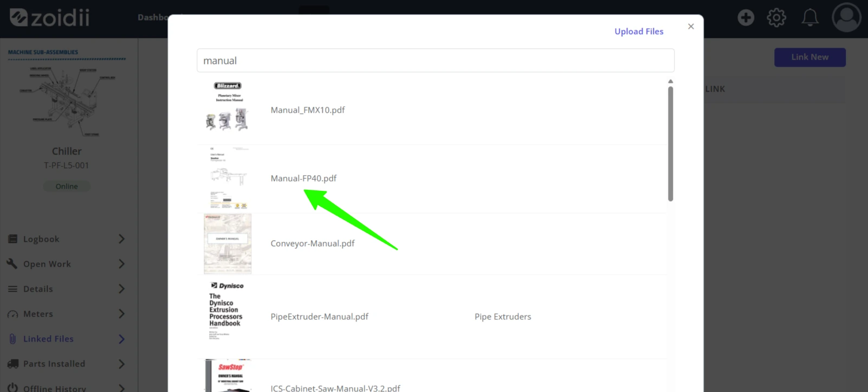Click the T-PF-L5-001 asset code
This screenshot has height=392, width=868.
67,165
